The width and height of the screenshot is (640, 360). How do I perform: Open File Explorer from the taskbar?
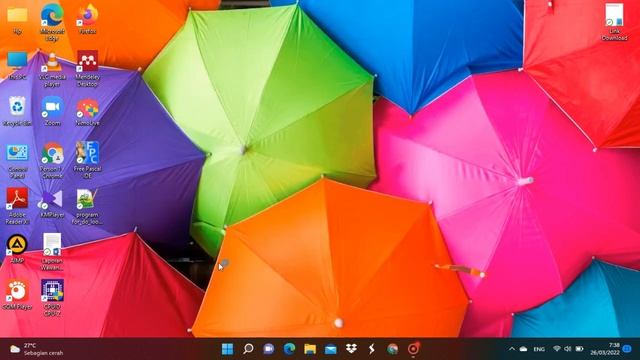point(310,349)
